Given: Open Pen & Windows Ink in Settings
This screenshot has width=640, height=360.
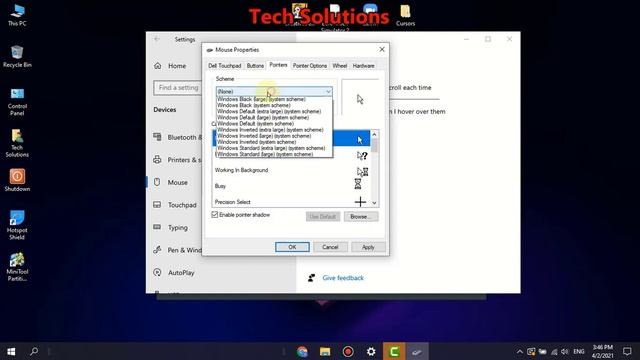Looking at the screenshot, I should [177, 250].
